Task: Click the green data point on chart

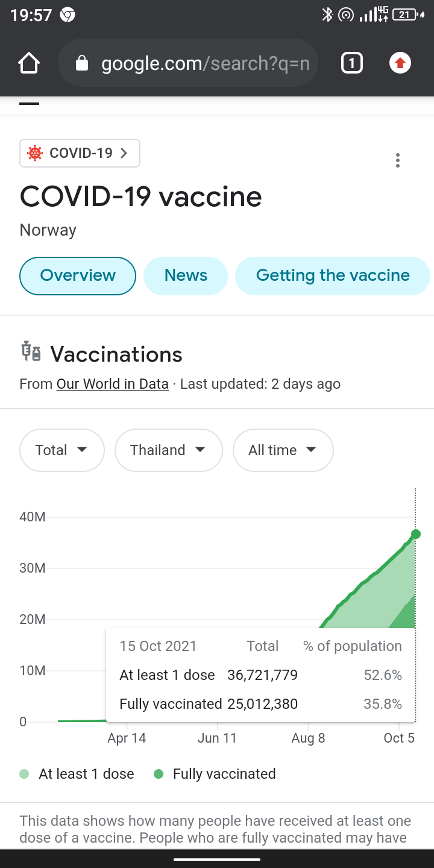Action: click(x=415, y=534)
